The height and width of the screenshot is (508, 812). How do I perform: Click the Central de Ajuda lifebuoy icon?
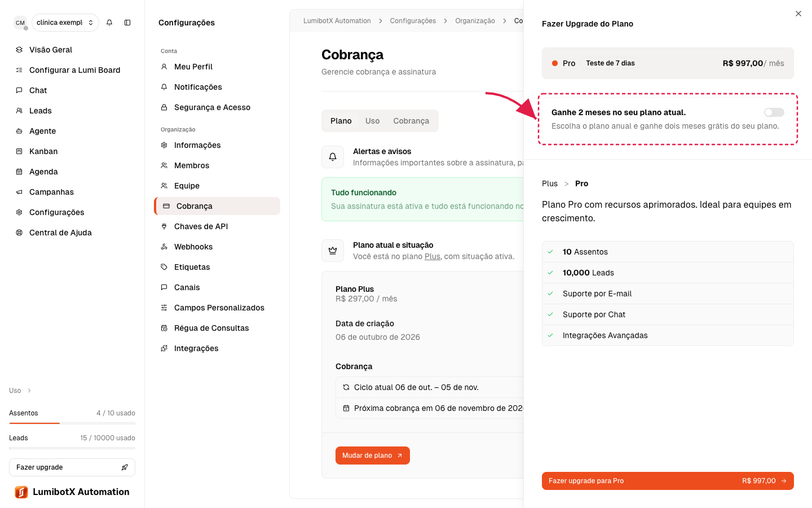(x=19, y=233)
